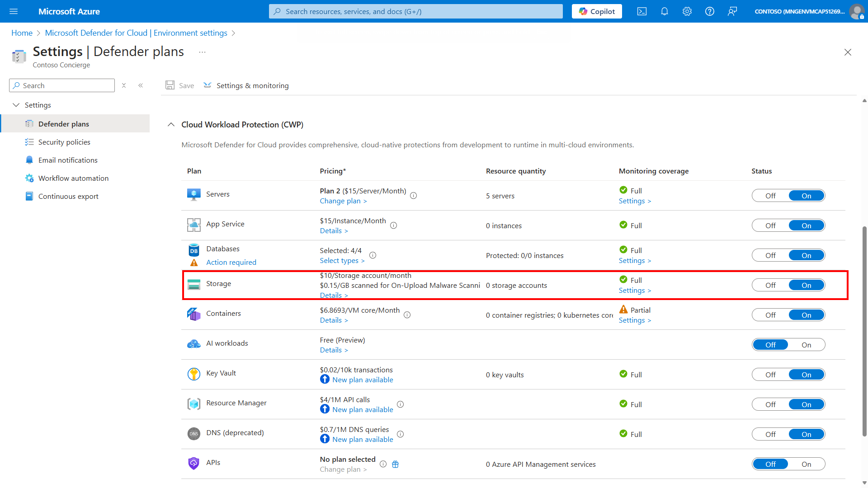Click the Servers plan icon

pyautogui.click(x=194, y=194)
